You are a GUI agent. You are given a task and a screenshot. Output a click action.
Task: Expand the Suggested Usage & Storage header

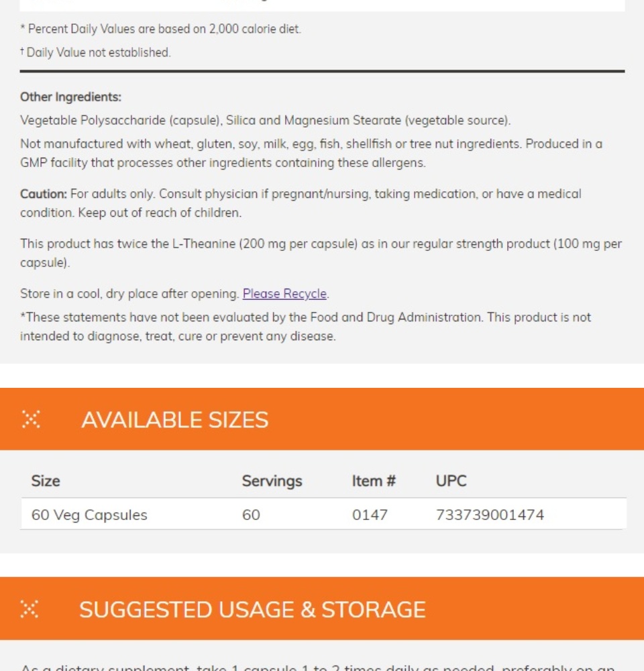pyautogui.click(x=322, y=609)
